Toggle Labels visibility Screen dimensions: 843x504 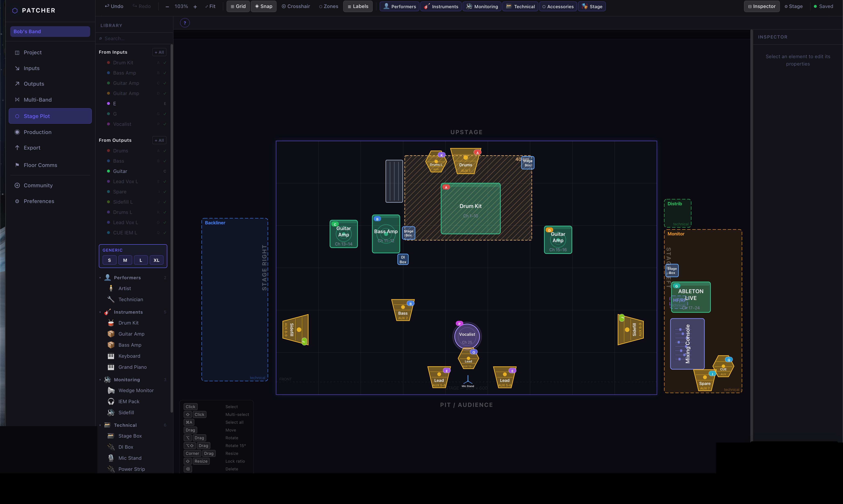[x=358, y=6]
